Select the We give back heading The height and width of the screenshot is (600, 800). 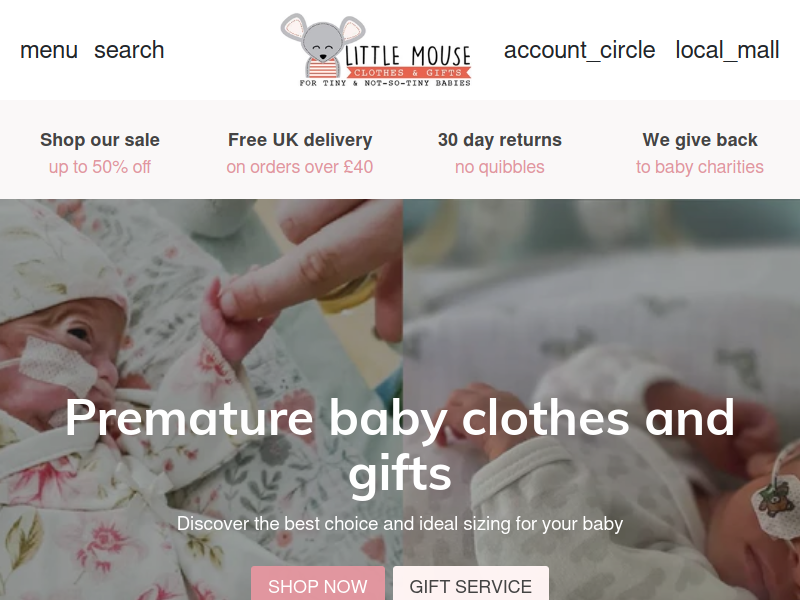tap(700, 140)
